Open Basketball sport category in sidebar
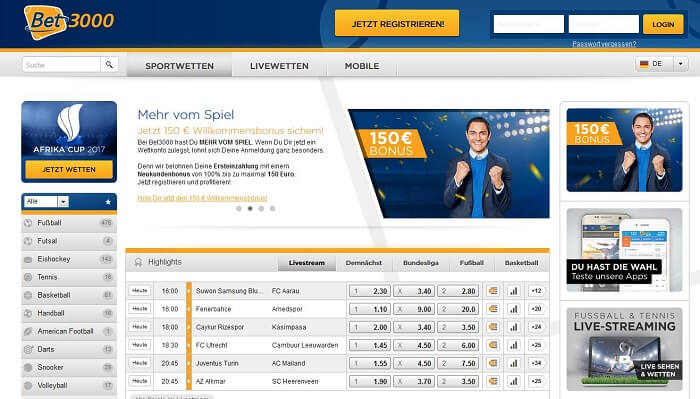 [69, 295]
